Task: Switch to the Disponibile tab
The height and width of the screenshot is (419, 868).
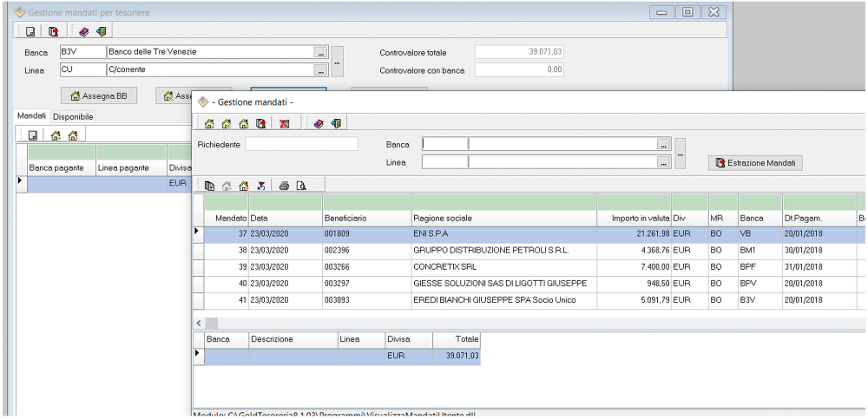Action: pyautogui.click(x=73, y=116)
